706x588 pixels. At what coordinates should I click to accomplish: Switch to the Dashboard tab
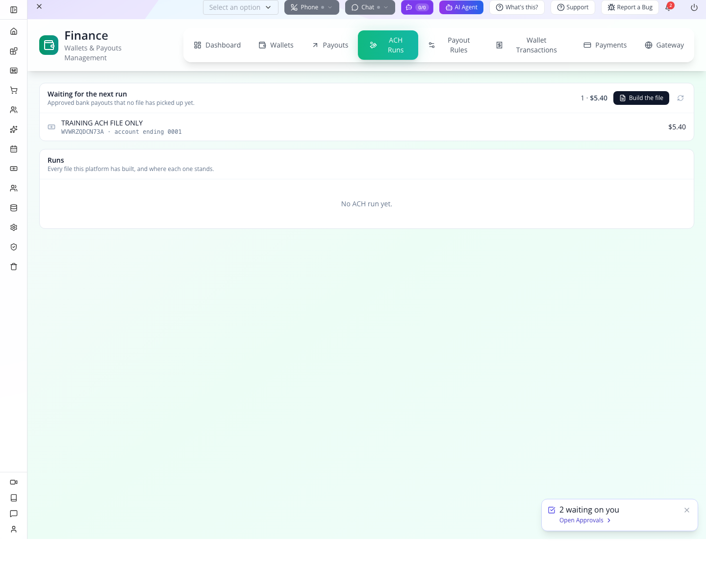coord(217,45)
